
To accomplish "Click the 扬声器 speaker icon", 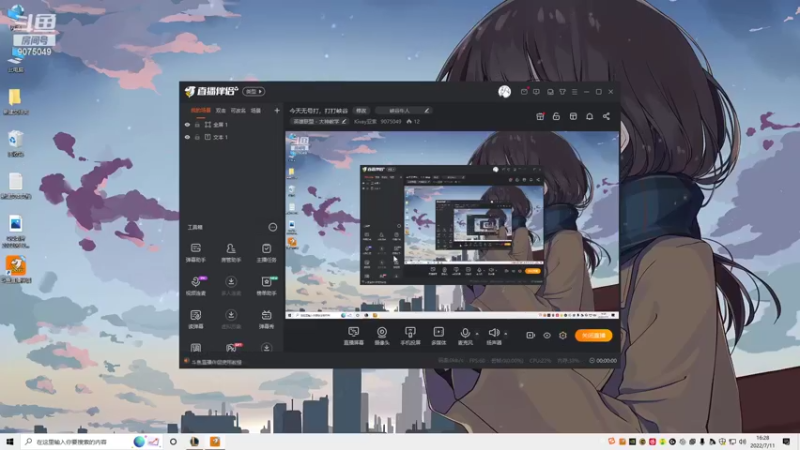I will (493, 334).
